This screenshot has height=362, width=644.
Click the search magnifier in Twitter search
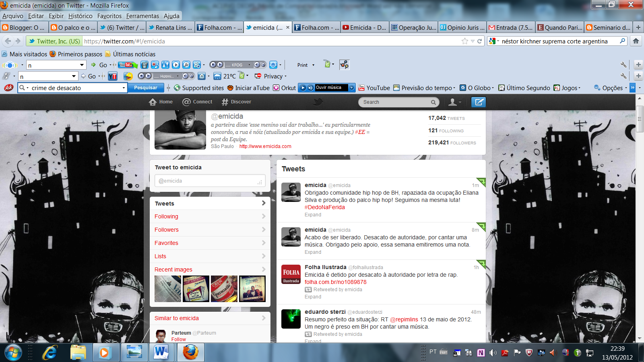[433, 102]
